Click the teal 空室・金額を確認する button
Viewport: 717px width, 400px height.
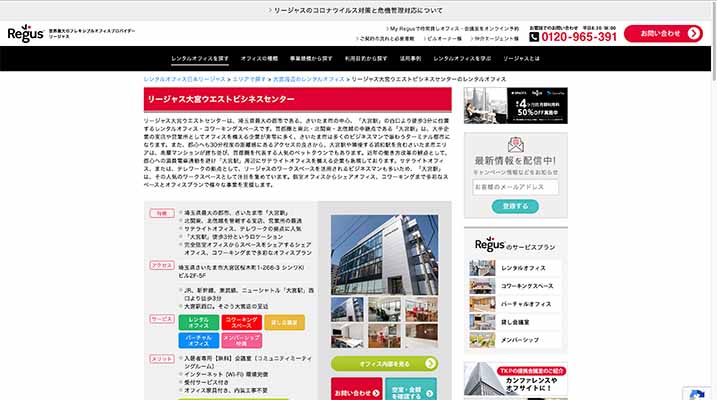[x=411, y=389]
